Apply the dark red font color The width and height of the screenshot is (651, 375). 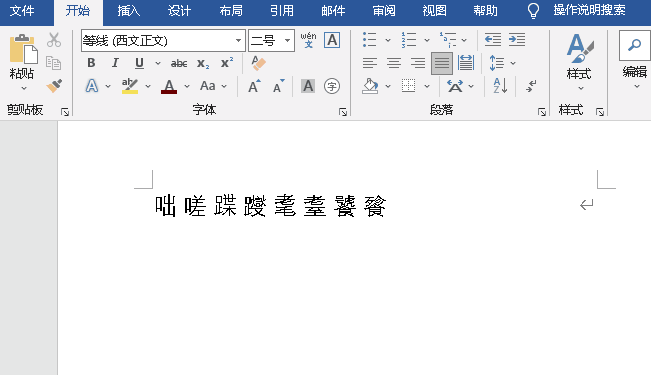(x=169, y=86)
